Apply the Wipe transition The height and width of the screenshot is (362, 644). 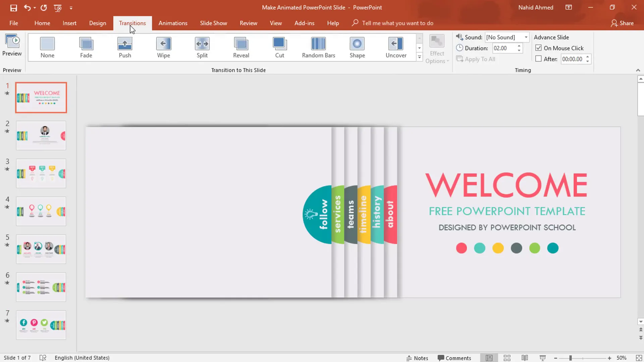(164, 48)
